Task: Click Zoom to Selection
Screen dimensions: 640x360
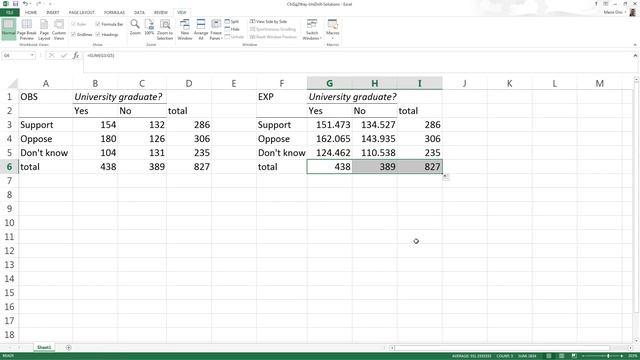Action: click(x=165, y=29)
